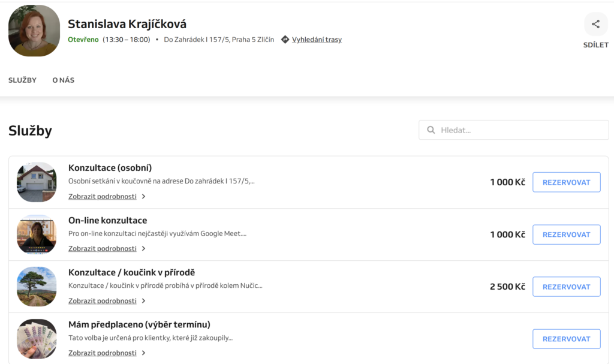Expand details chevron for Mám předplaceno
This screenshot has width=614, height=364.
point(144,353)
